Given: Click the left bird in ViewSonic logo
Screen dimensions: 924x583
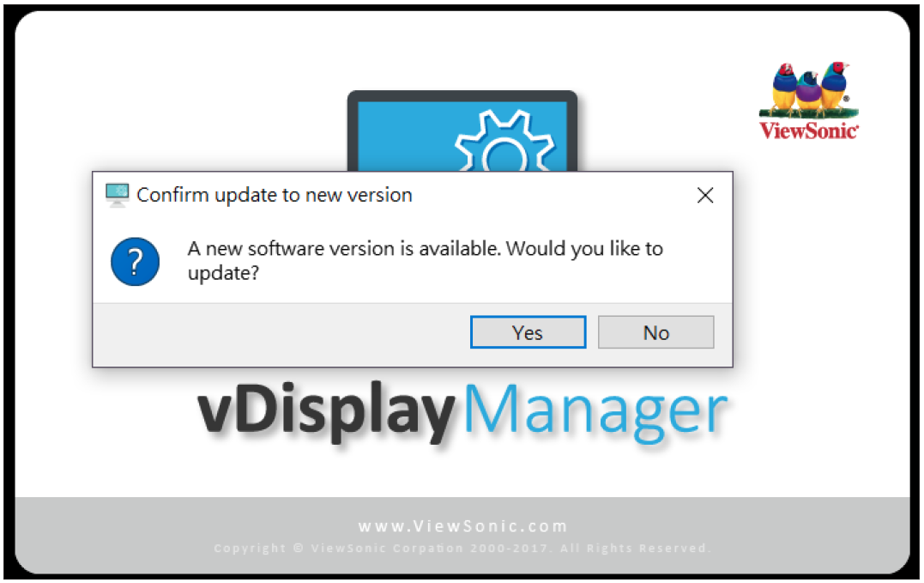Looking at the screenshot, I should [786, 88].
